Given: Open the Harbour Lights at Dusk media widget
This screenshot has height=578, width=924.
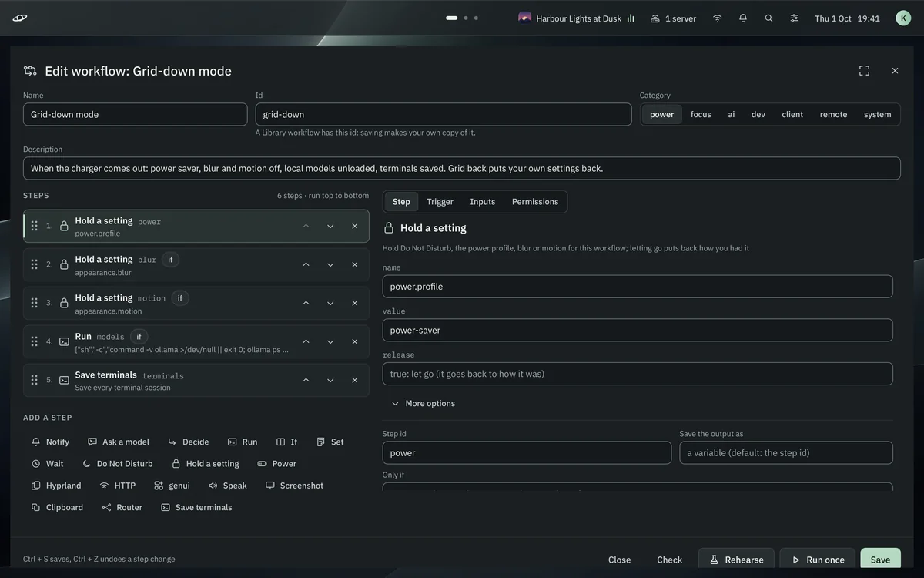Looking at the screenshot, I should pyautogui.click(x=577, y=18).
